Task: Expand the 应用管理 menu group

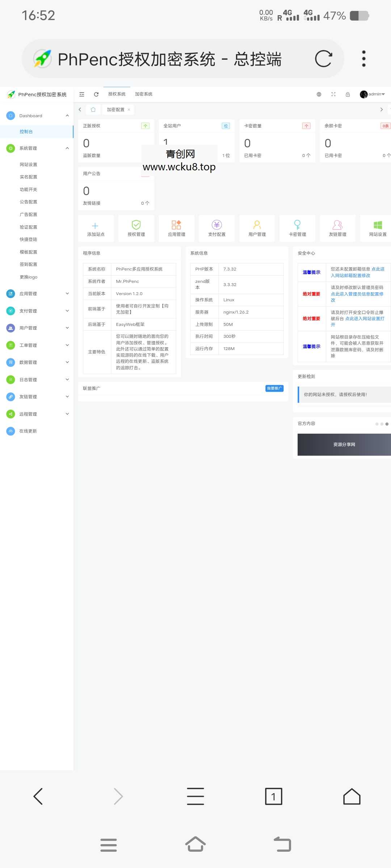Action: (37, 294)
